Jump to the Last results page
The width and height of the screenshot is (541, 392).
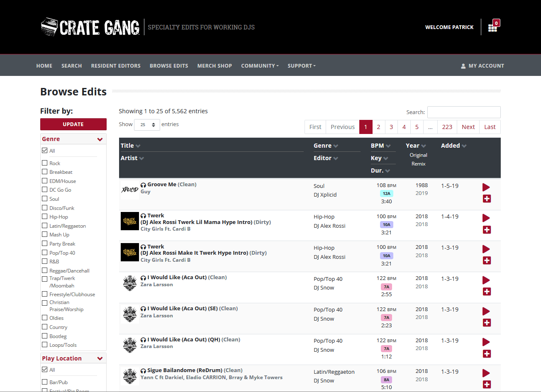(490, 127)
